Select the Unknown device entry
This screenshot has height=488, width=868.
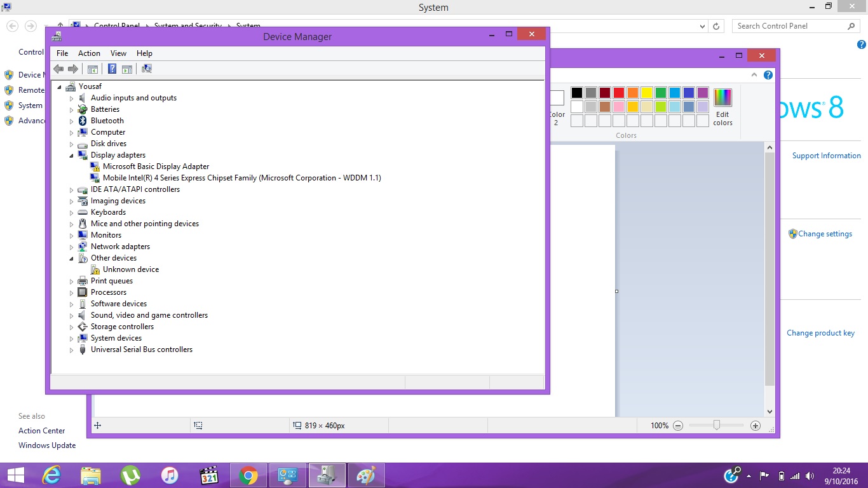(x=130, y=269)
